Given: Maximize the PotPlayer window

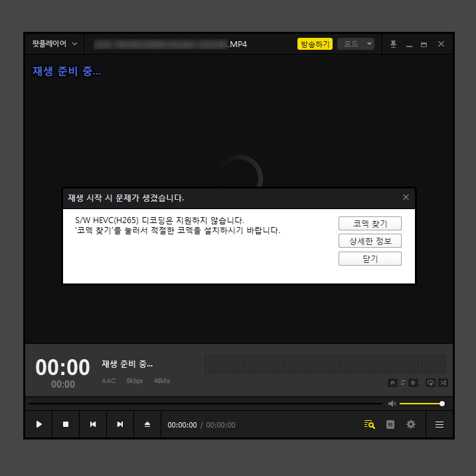Looking at the screenshot, I should point(424,44).
